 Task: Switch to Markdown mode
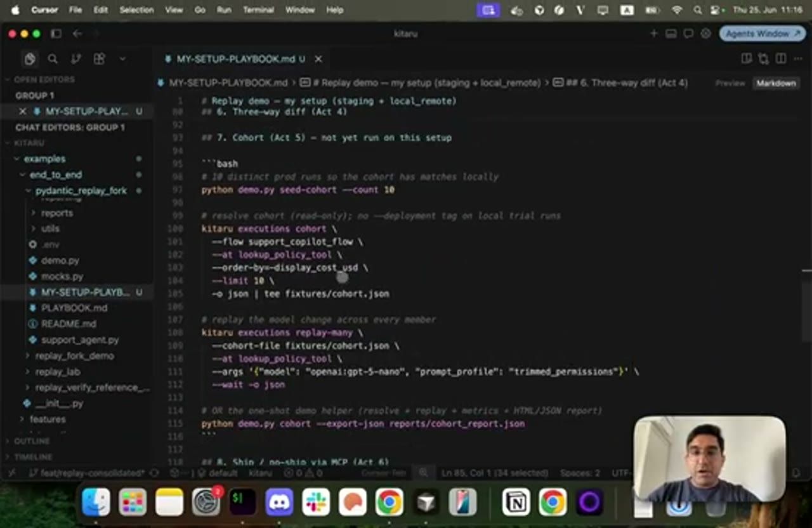pos(775,83)
